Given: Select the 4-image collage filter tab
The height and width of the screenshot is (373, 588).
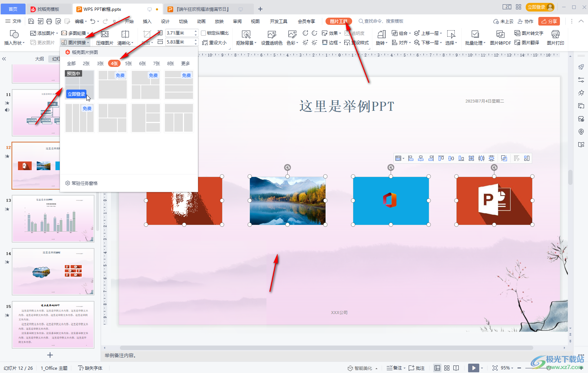Looking at the screenshot, I should click(114, 63).
